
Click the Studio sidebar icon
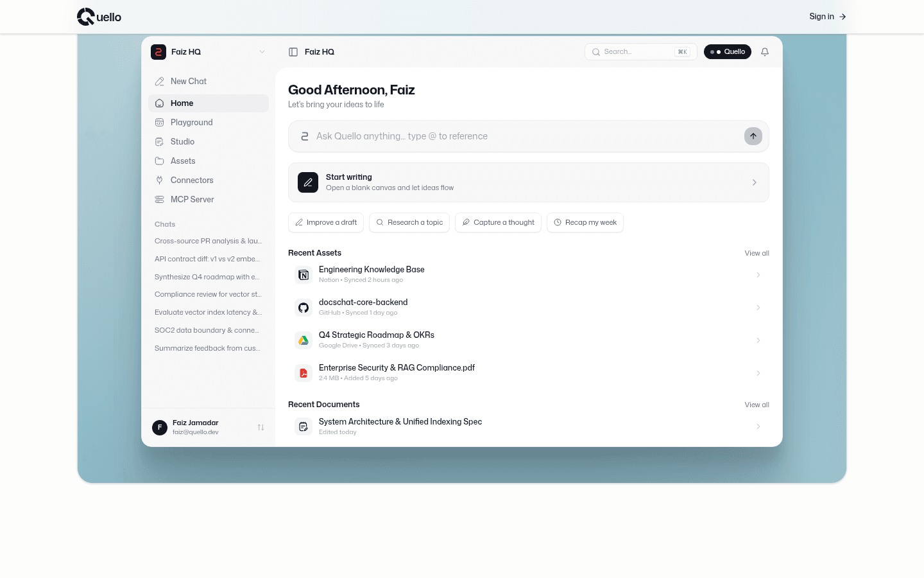coord(160,142)
